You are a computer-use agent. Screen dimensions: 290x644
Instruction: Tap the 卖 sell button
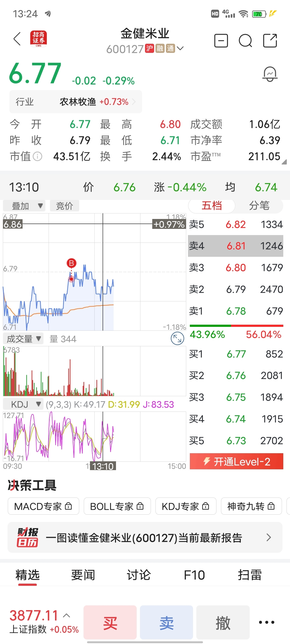pyautogui.click(x=166, y=622)
